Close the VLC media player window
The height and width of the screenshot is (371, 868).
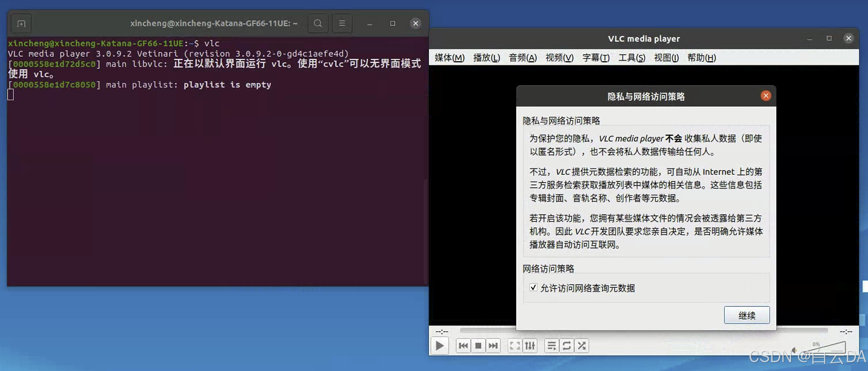[848, 38]
